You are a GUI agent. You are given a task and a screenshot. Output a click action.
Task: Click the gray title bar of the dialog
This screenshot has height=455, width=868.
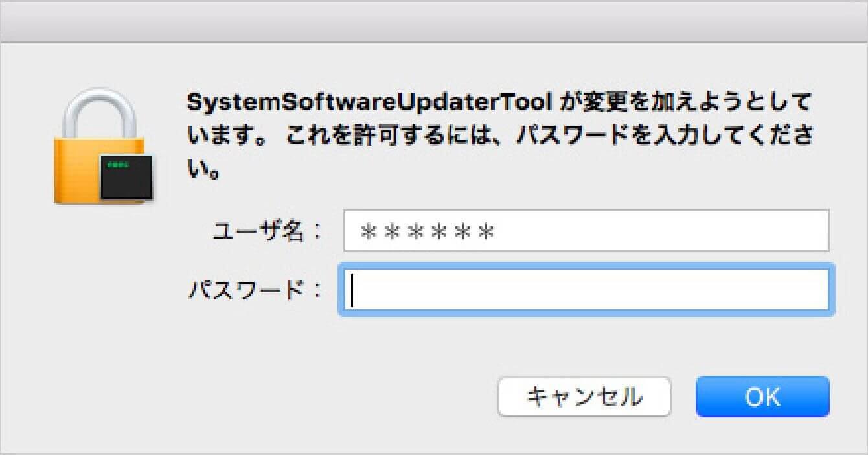pyautogui.click(x=434, y=22)
